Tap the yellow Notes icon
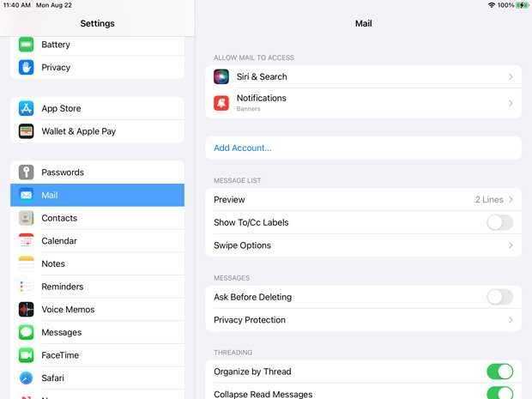 26,263
